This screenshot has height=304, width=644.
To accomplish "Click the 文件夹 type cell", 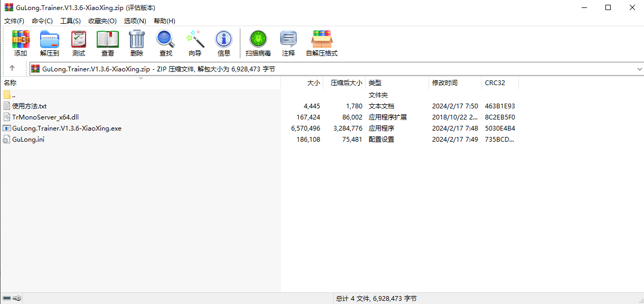I will coord(378,95).
